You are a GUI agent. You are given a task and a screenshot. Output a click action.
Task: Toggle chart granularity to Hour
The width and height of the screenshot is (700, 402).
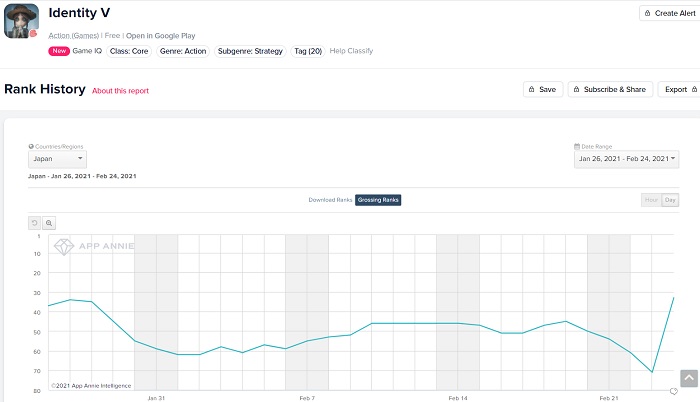click(x=651, y=200)
